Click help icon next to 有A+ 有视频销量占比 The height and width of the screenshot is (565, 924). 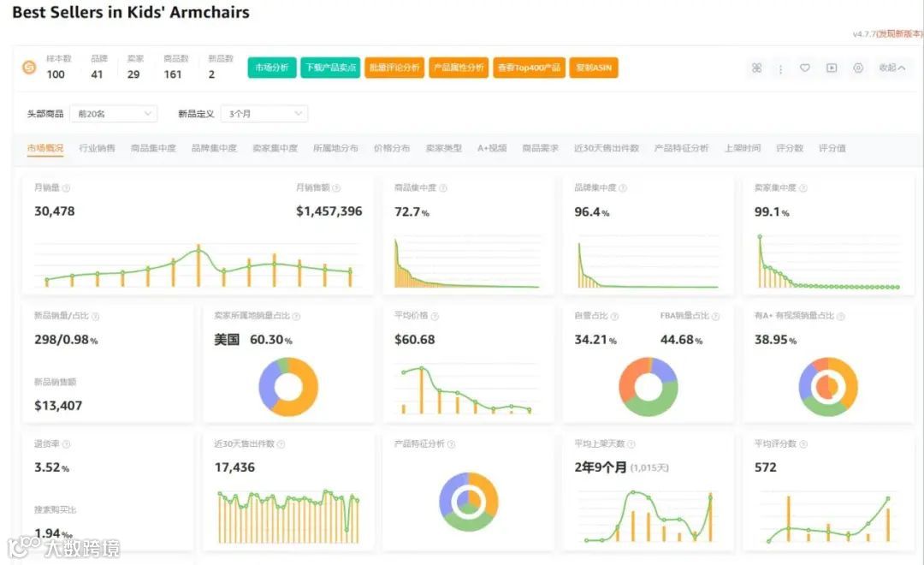pos(841,317)
